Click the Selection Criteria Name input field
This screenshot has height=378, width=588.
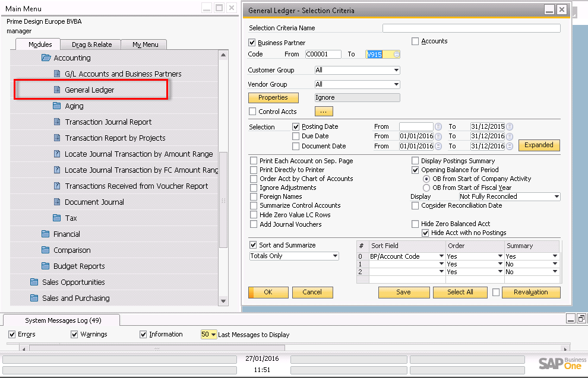pos(472,28)
